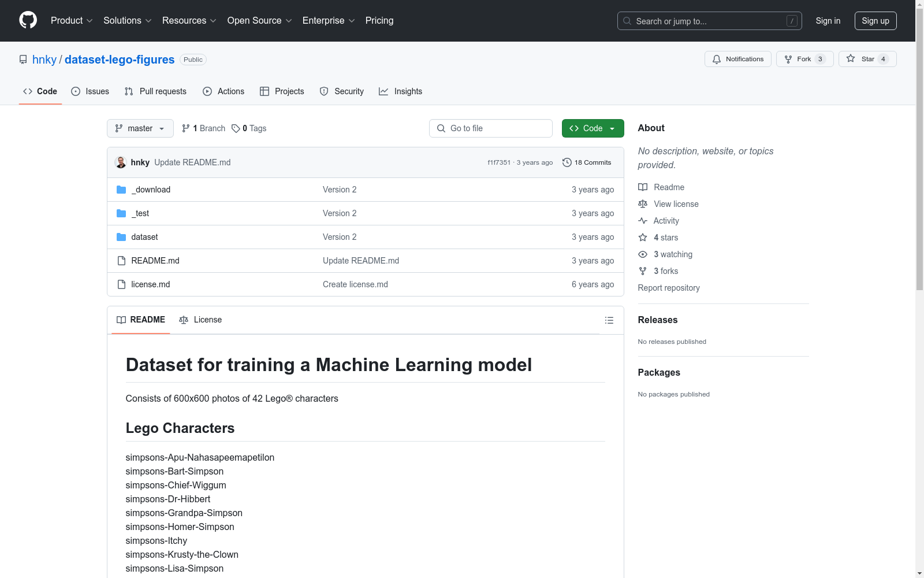
Task: Expand the Solutions menu
Action: click(128, 21)
